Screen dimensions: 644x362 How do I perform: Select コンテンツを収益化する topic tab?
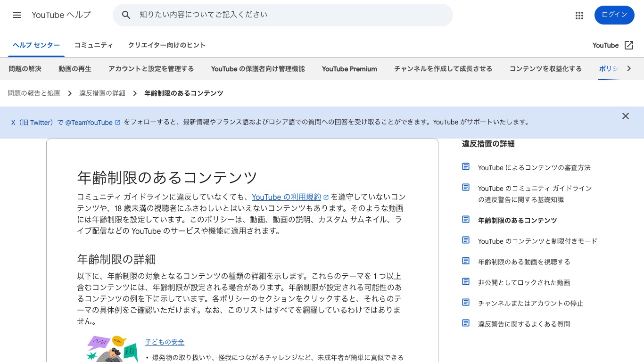(x=545, y=69)
